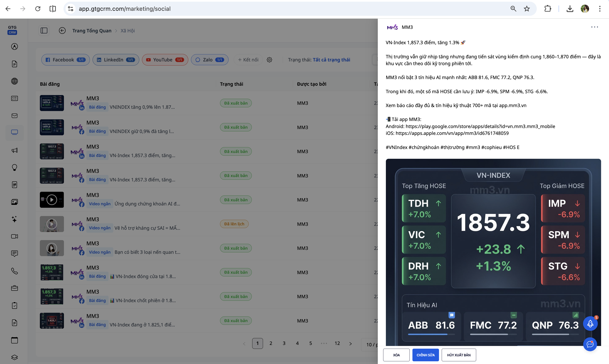Open the three-dot menu on MM3 post

click(x=594, y=27)
